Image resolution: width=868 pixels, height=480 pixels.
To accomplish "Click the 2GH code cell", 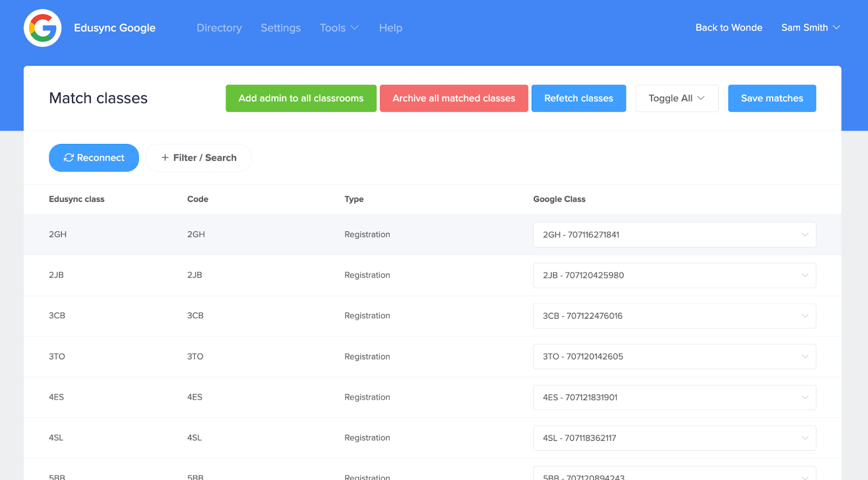I will (x=196, y=235).
